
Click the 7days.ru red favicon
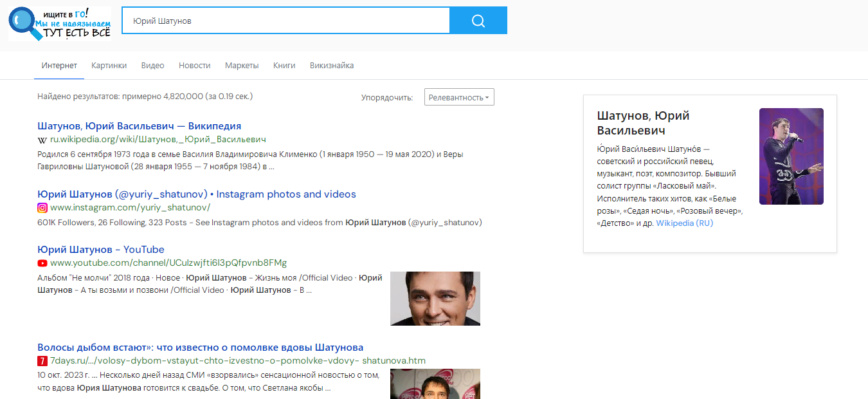(42, 361)
